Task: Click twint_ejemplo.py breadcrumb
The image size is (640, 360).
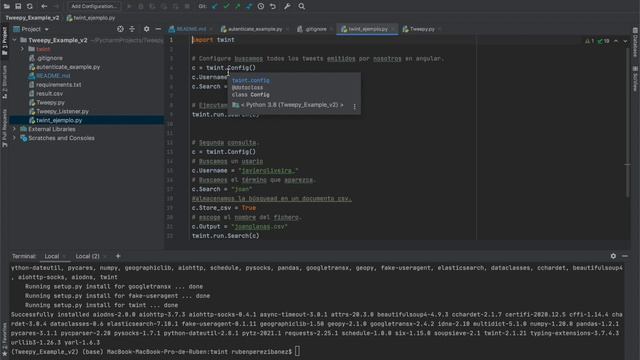Action: coord(91,18)
